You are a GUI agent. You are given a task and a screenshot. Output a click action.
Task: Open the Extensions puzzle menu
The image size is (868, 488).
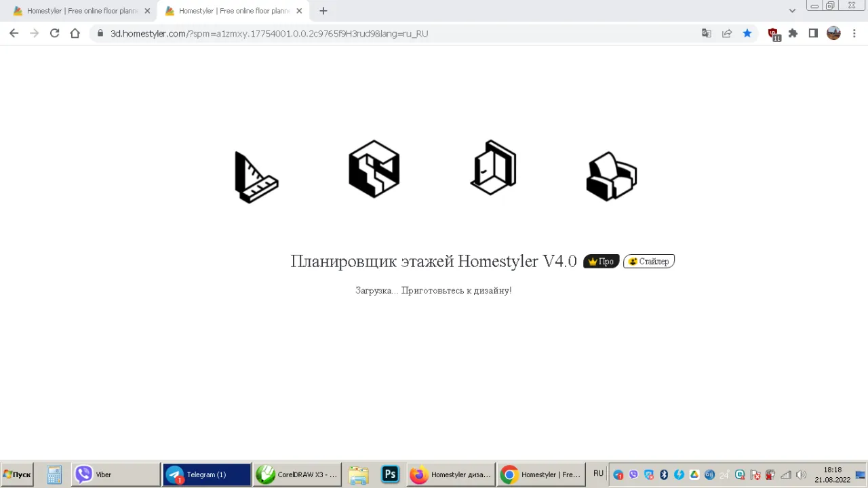point(793,33)
